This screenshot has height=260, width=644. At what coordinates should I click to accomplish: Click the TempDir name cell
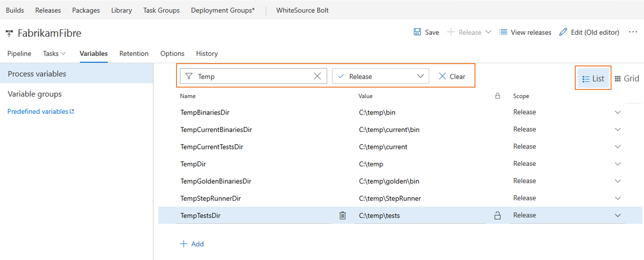tap(193, 164)
